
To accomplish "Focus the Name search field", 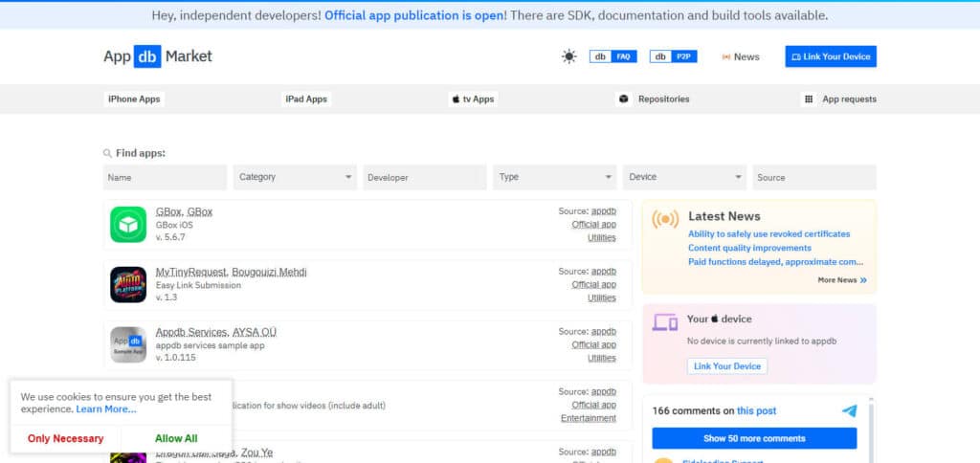I will [x=165, y=178].
